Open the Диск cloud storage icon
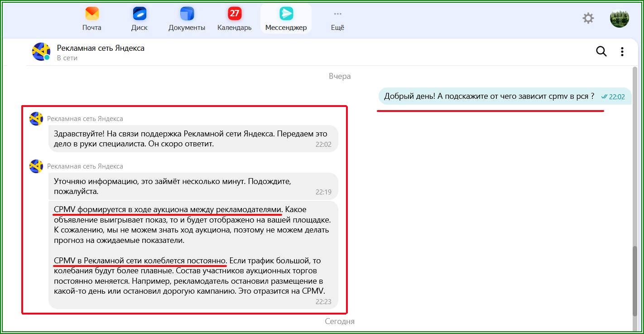This screenshot has height=334, width=644. pyautogui.click(x=139, y=14)
